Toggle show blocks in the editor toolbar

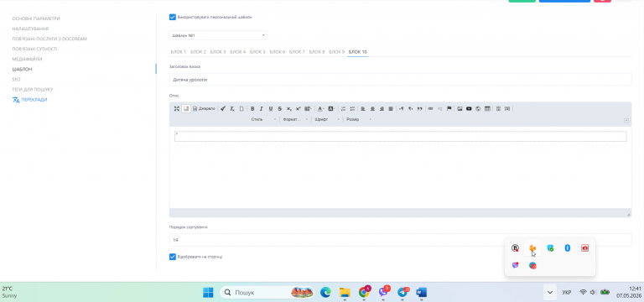[x=186, y=109]
